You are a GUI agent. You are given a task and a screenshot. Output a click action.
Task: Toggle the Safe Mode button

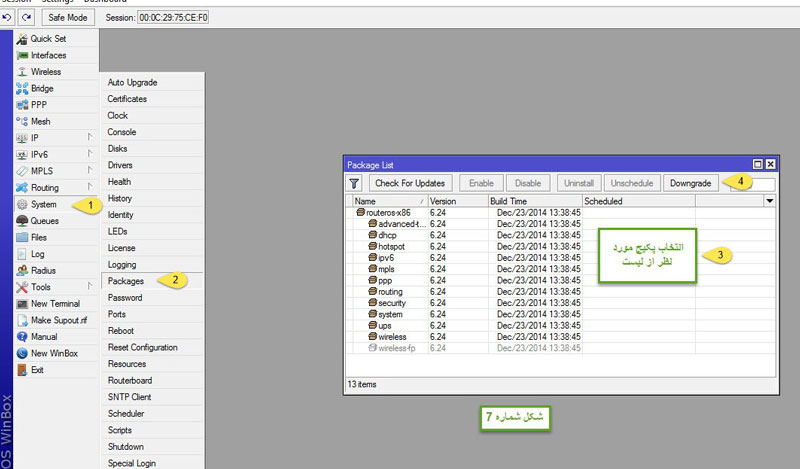(68, 17)
